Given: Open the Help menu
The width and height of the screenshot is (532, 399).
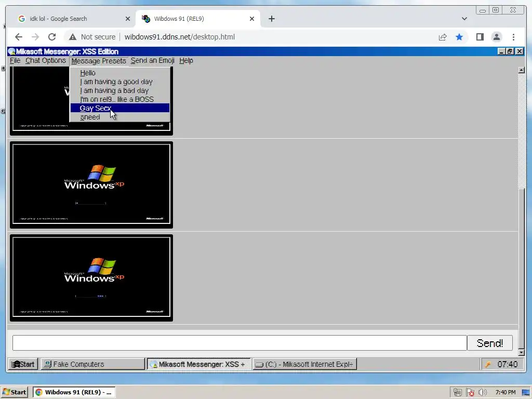Looking at the screenshot, I should click(186, 61).
